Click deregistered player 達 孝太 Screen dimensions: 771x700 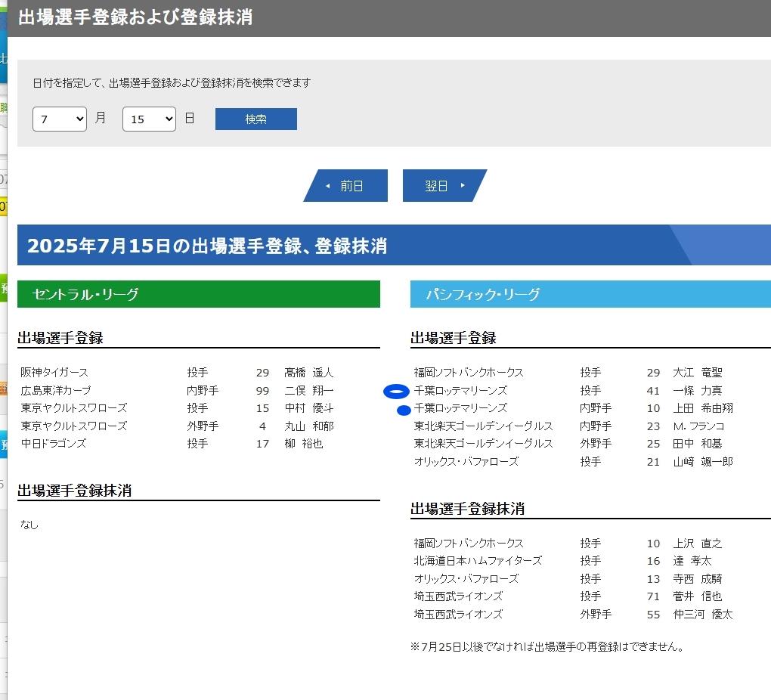[692, 561]
